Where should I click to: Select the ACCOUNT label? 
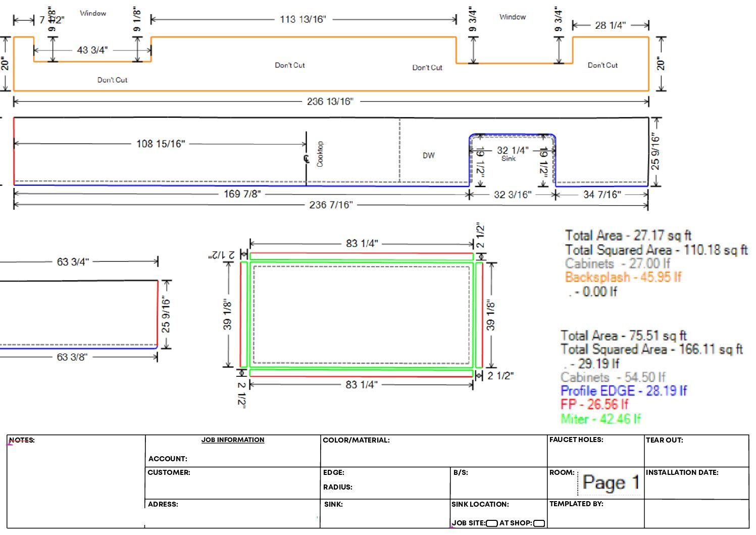coord(168,459)
